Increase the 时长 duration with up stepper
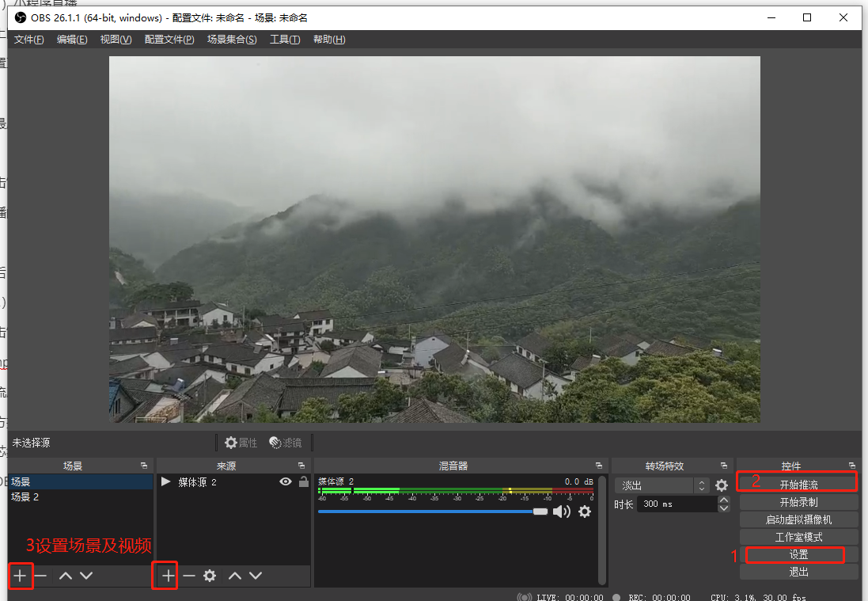Screen dimensions: 868x601 click(x=723, y=500)
